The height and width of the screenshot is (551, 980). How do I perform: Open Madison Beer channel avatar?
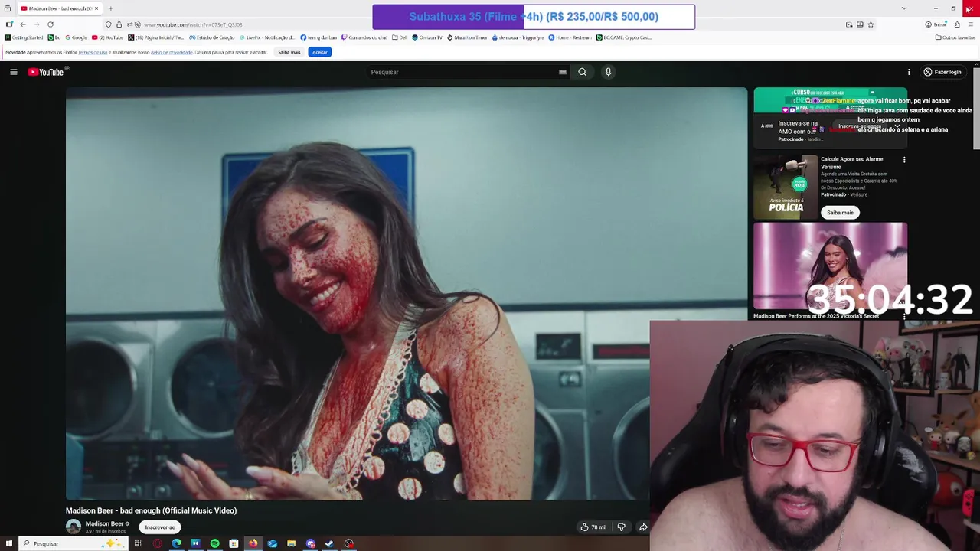[73, 527]
